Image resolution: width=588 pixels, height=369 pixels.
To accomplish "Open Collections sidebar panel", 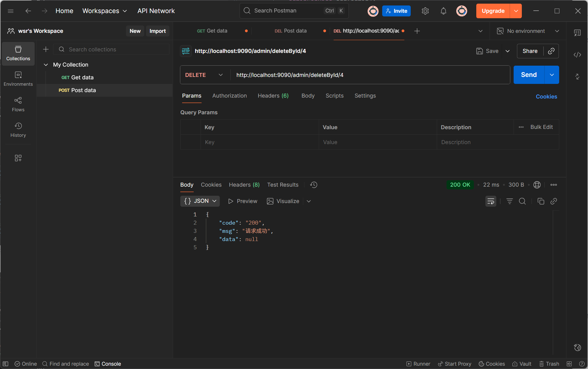I will click(18, 54).
